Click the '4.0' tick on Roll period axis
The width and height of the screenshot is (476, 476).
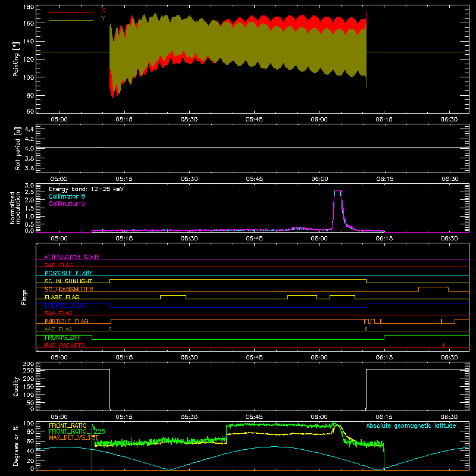click(x=29, y=149)
